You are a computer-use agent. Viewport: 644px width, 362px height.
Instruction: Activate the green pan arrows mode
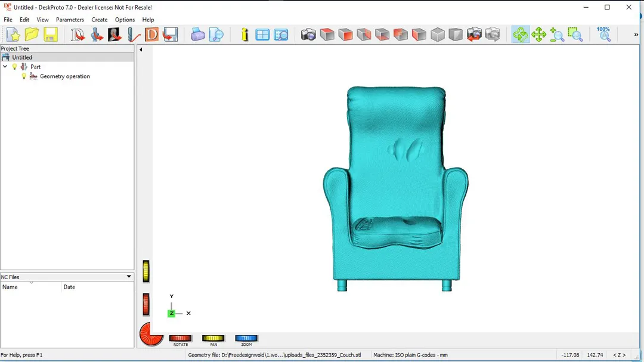pos(538,35)
